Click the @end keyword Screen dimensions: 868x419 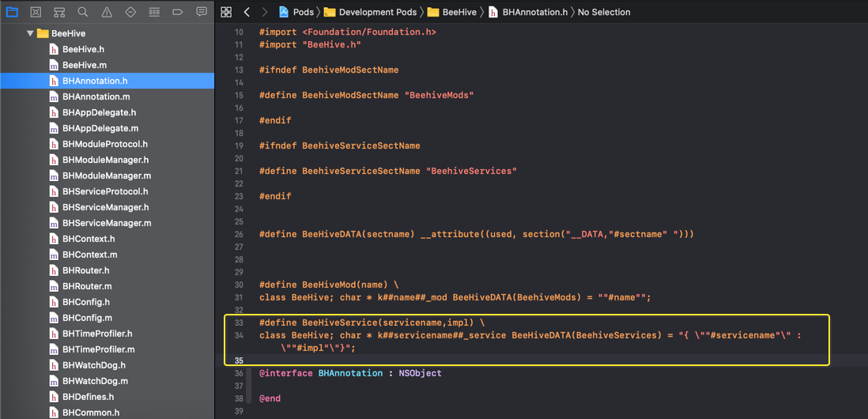coord(270,398)
